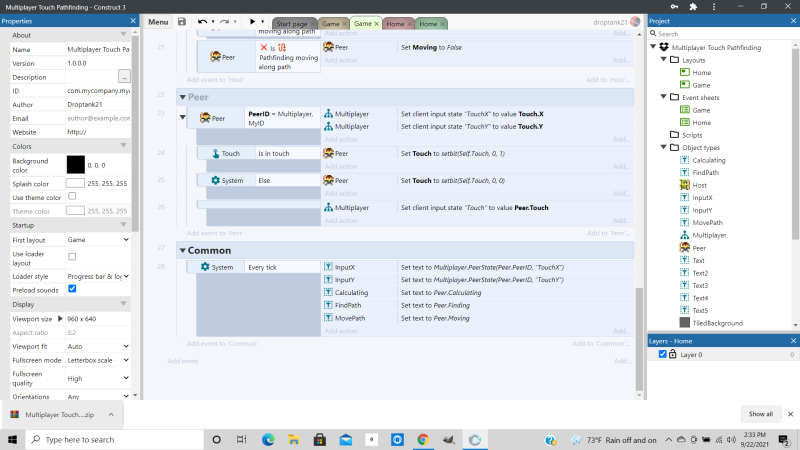The height and width of the screenshot is (450, 800).
Task: Expand the Viewport size arrow
Action: 60,319
